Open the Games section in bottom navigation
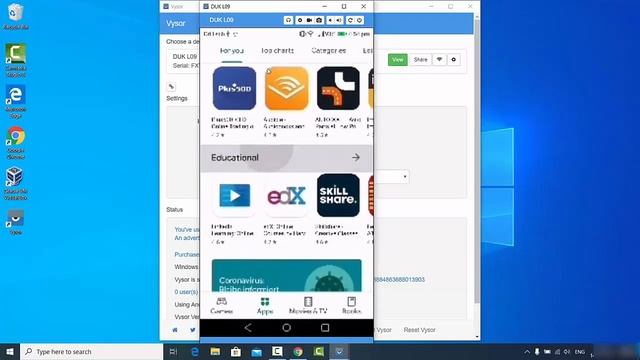 point(222,306)
